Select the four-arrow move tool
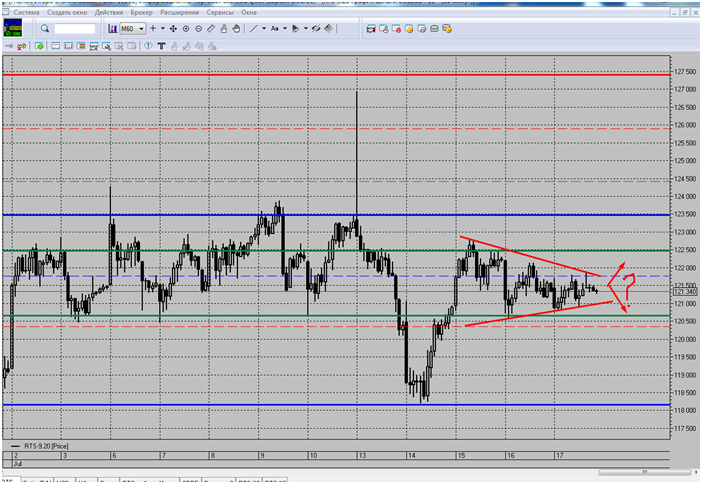The width and height of the screenshot is (702, 484). pos(173,29)
